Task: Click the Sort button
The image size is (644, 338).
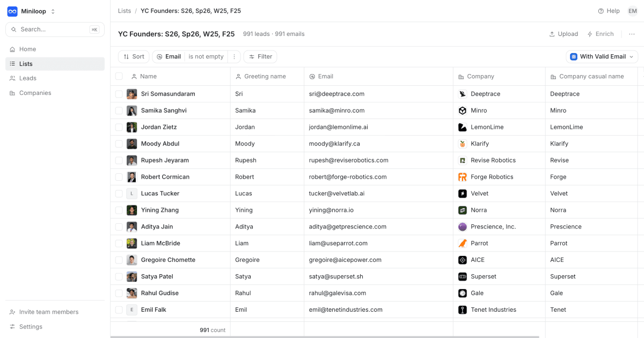Action: click(x=134, y=56)
